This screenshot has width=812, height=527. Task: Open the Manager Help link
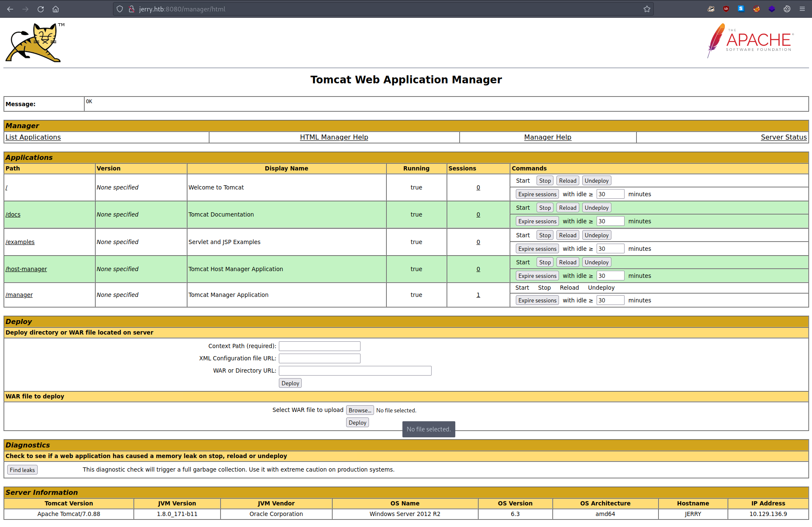pyautogui.click(x=548, y=137)
